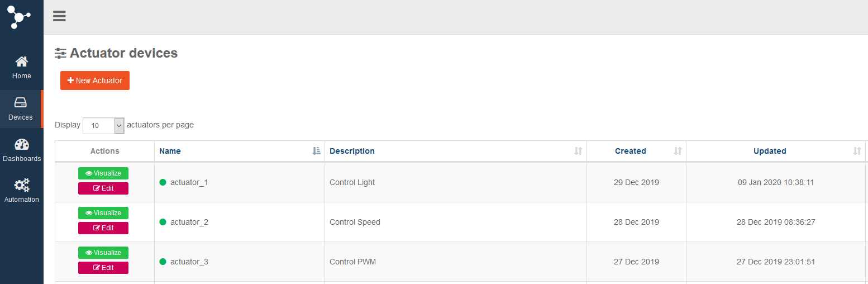The width and height of the screenshot is (868, 284).
Task: Click the Name column sort icon
Action: tap(317, 151)
